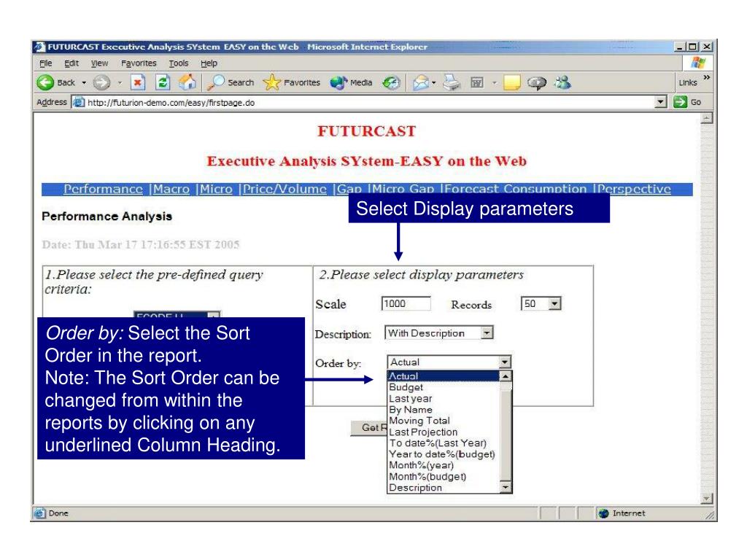Viewport: 747px width, 560px height.
Task: Select To date%(Last Year) option
Action: point(444,443)
